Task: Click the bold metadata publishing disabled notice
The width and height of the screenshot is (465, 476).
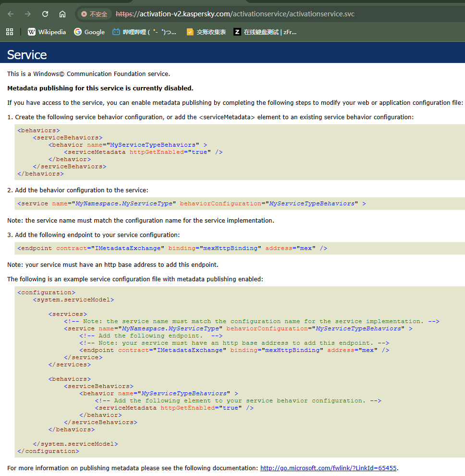Action: [100, 88]
